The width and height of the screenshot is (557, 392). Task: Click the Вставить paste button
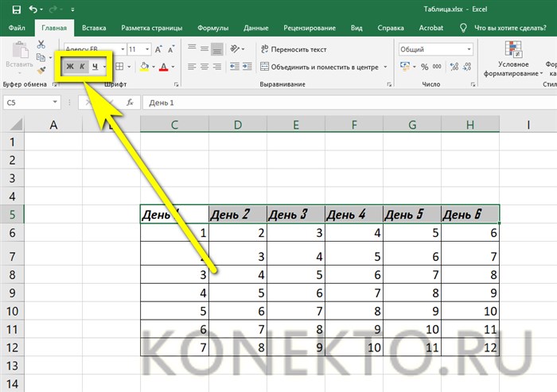coord(20,56)
